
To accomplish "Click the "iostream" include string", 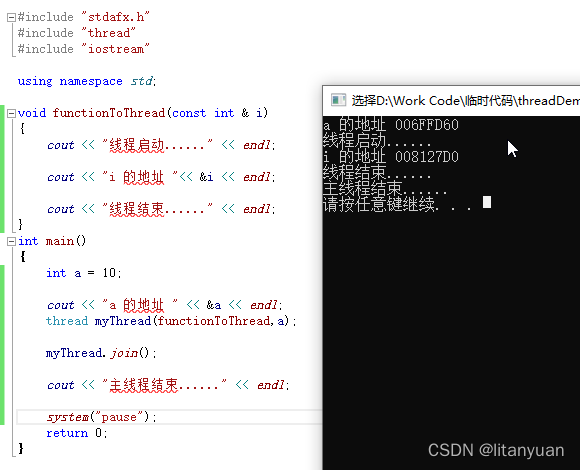I will point(115,49).
